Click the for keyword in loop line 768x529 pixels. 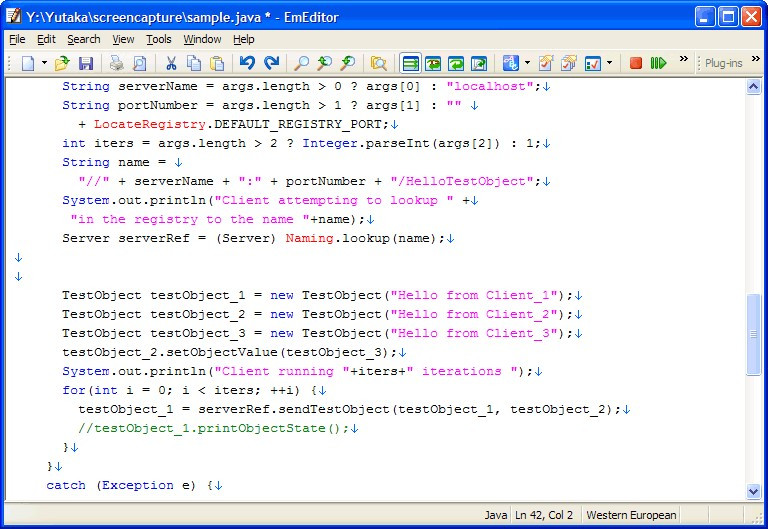pos(74,390)
